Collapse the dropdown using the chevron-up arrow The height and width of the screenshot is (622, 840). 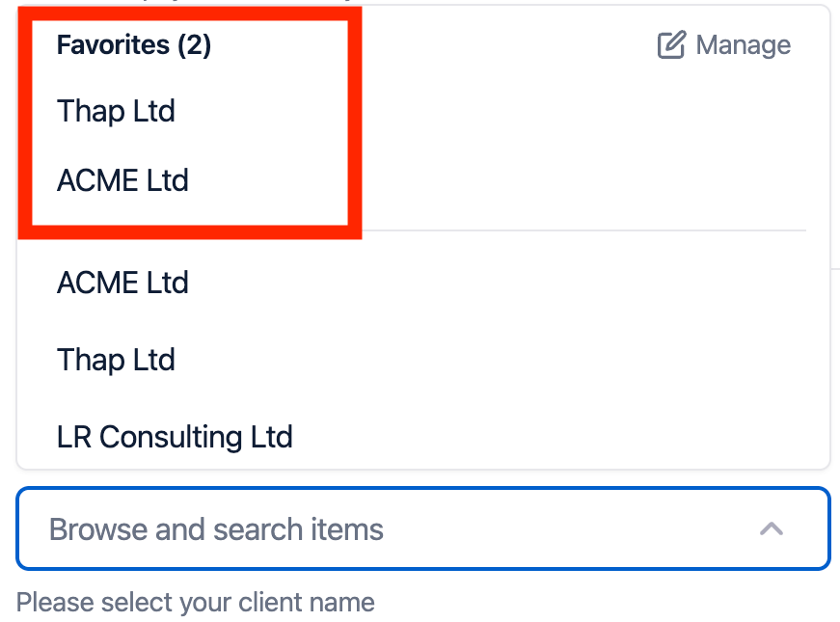(771, 528)
